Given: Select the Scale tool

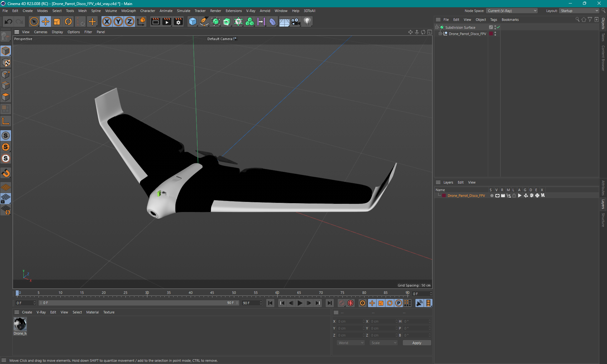Looking at the screenshot, I should click(x=57, y=21).
